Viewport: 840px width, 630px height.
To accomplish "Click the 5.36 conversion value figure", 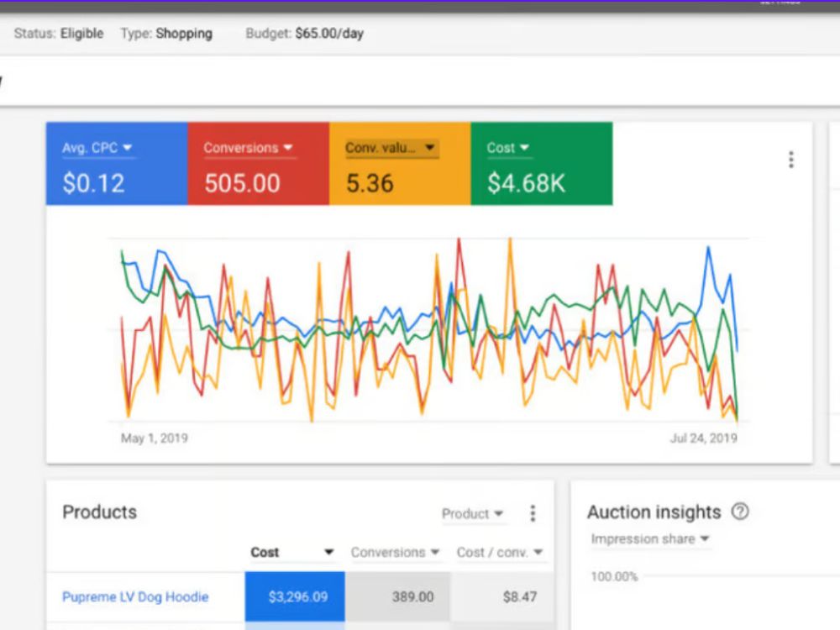I will click(370, 183).
